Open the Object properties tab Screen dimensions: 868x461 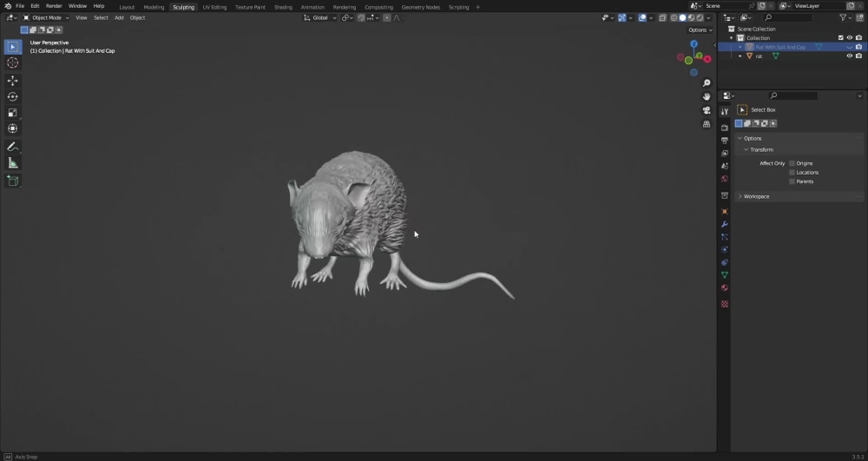[x=725, y=212]
